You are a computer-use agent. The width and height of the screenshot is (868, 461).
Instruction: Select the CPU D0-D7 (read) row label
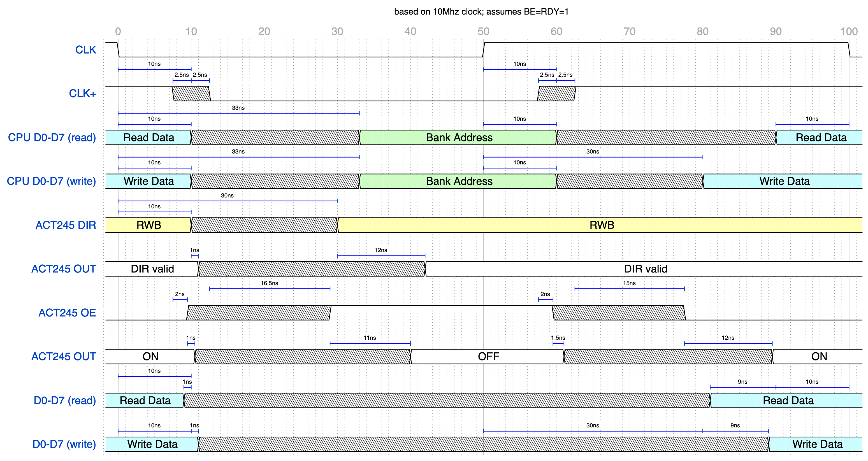52,138
